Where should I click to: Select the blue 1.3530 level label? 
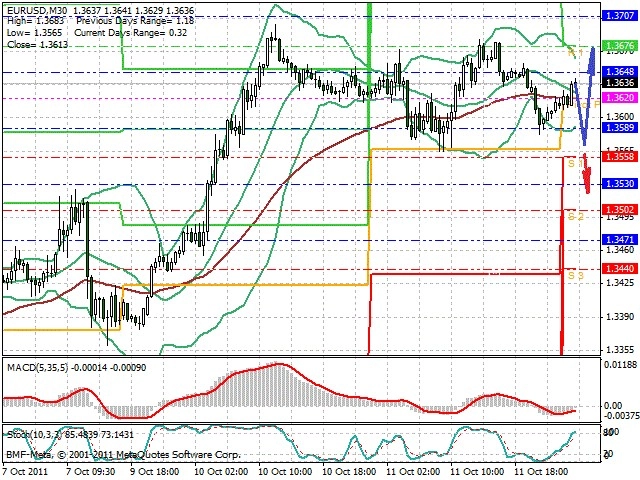click(620, 184)
